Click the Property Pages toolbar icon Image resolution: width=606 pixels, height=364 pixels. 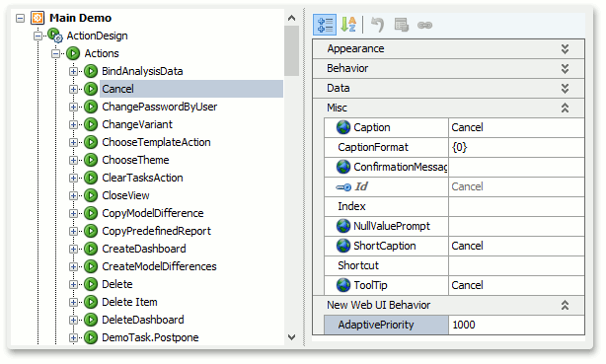tap(402, 25)
